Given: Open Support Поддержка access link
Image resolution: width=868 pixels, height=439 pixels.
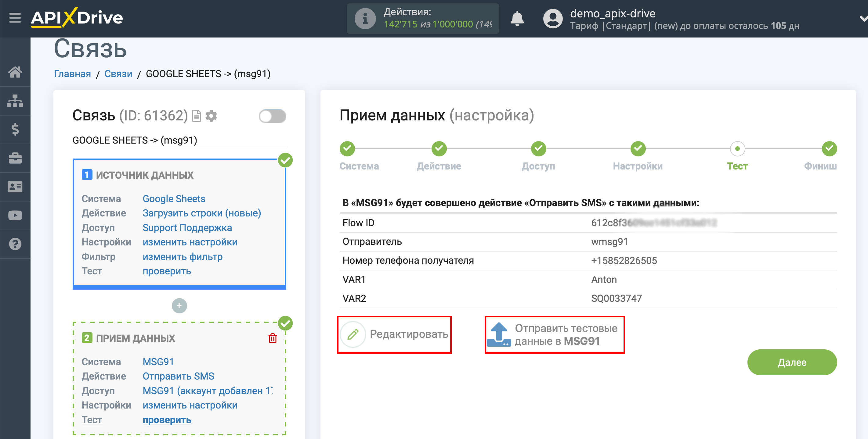Looking at the screenshot, I should coord(187,228).
